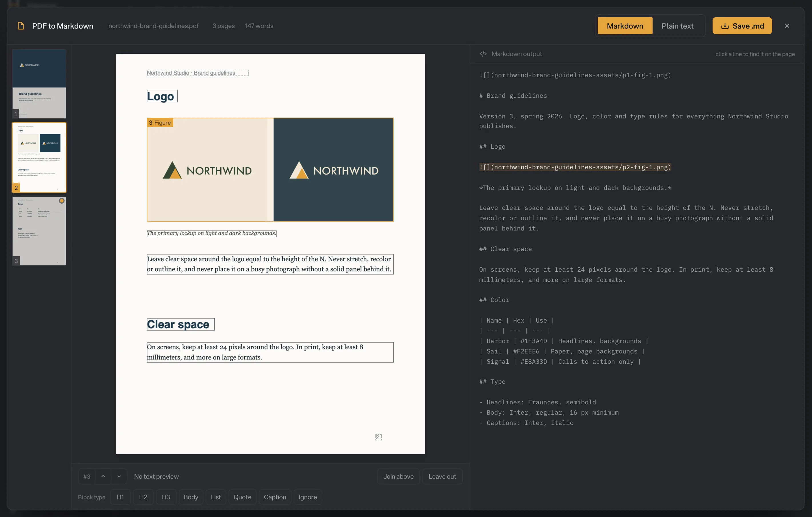Click the '147 words' count
The width and height of the screenshot is (812, 517).
pyautogui.click(x=259, y=26)
